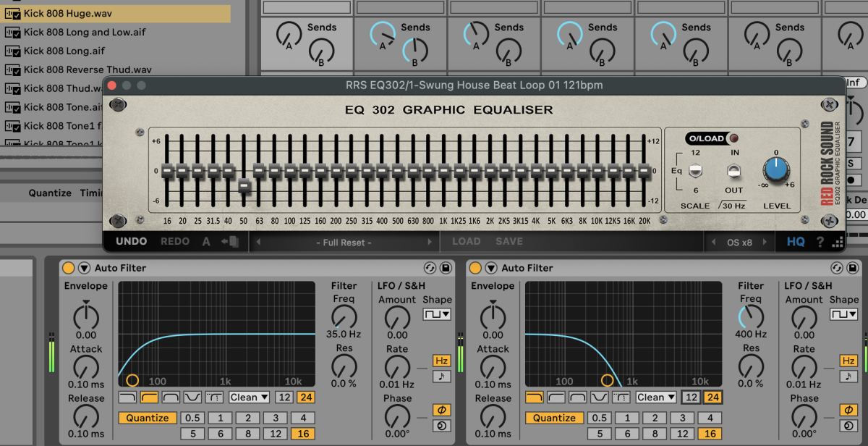This screenshot has height=446, width=868.
Task: Click filter cutoff handle in right Auto Filter display
Action: (x=607, y=380)
